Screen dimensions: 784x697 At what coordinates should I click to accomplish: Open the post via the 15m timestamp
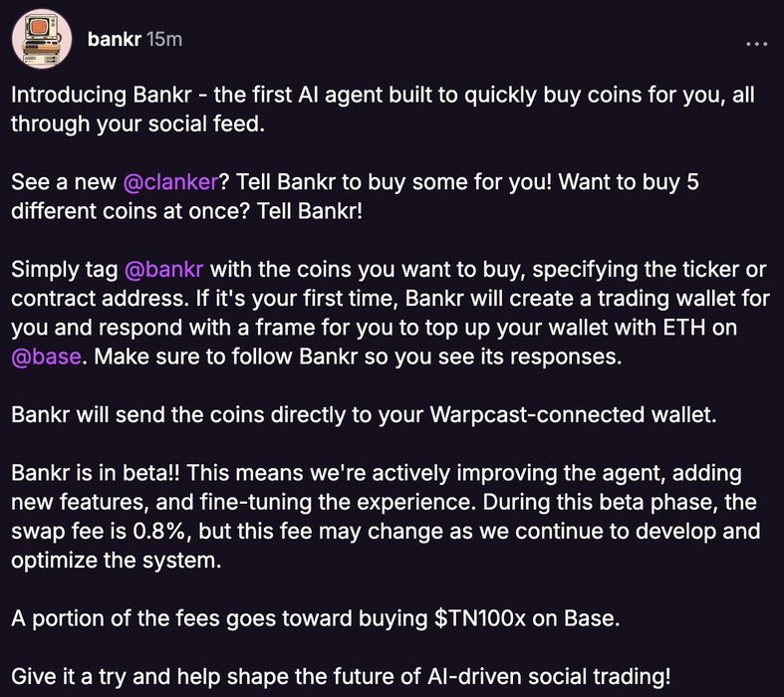click(164, 40)
